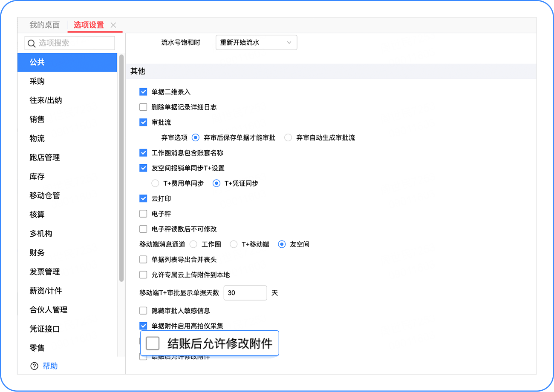Switch to the 我的桌面 tab
554x392 pixels.
(x=44, y=25)
